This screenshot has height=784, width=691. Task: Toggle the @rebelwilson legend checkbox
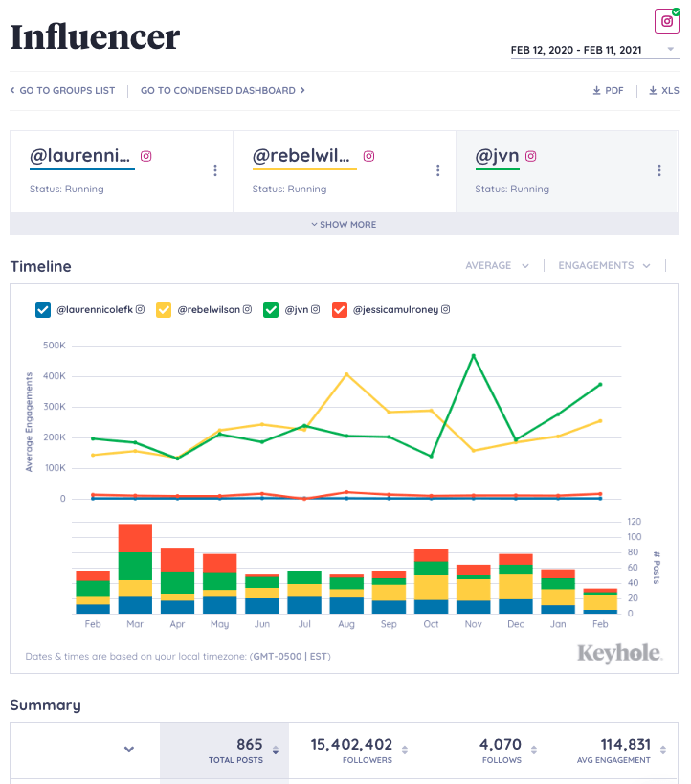coord(164,310)
